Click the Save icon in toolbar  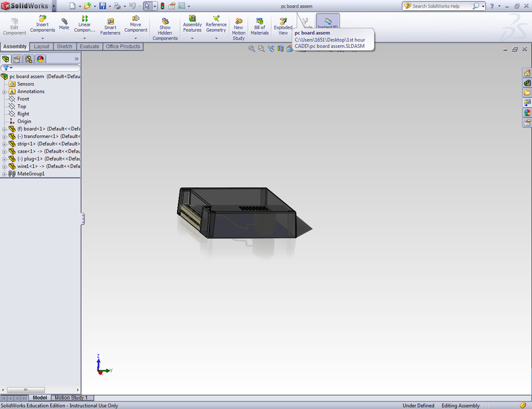102,6
